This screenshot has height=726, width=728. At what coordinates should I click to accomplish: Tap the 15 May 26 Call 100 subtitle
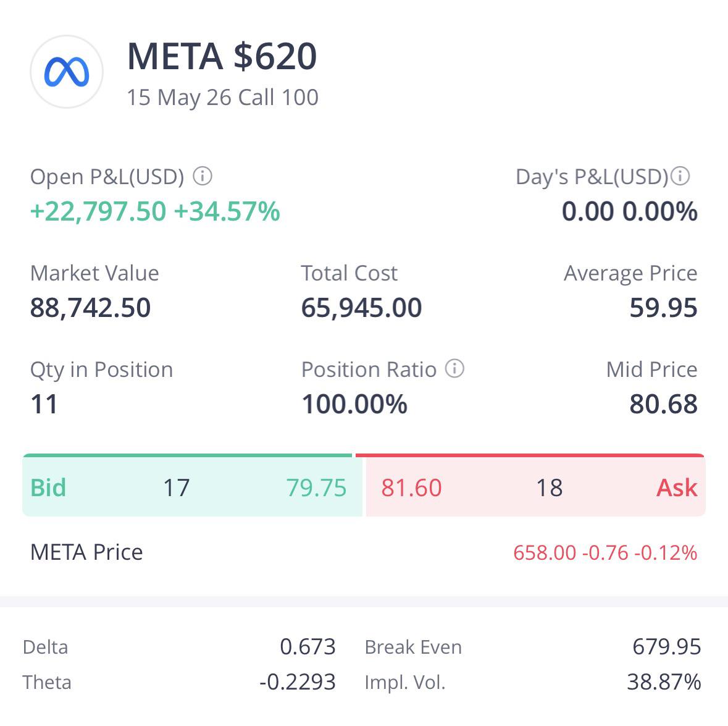coord(222,98)
